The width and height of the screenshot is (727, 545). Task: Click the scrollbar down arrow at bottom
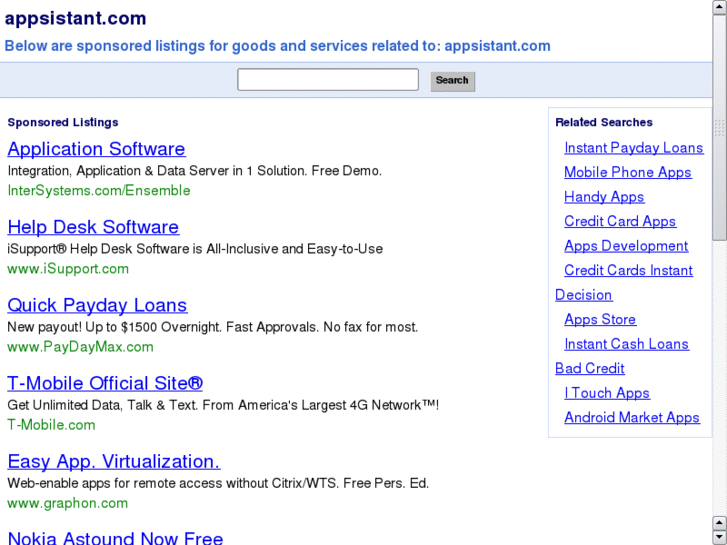720,537
